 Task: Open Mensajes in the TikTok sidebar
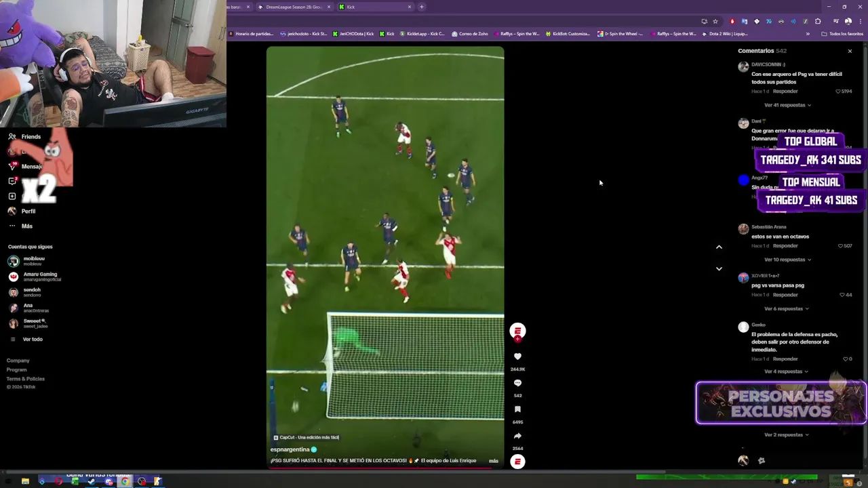[x=25, y=167]
